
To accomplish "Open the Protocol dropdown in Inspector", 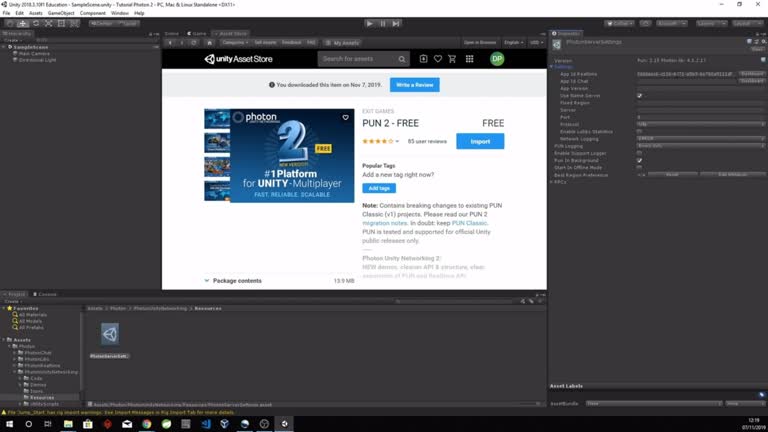I will (x=700, y=124).
